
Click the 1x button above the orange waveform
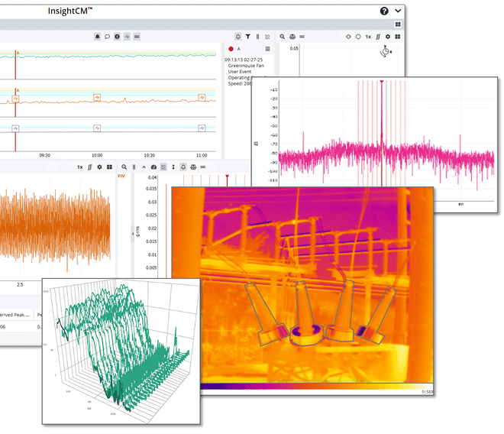pyautogui.click(x=79, y=167)
